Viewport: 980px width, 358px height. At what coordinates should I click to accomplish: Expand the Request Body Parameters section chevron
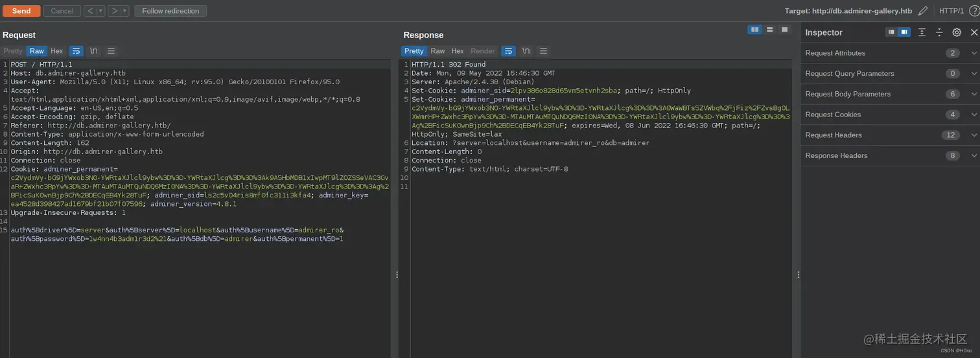pyautogui.click(x=974, y=94)
